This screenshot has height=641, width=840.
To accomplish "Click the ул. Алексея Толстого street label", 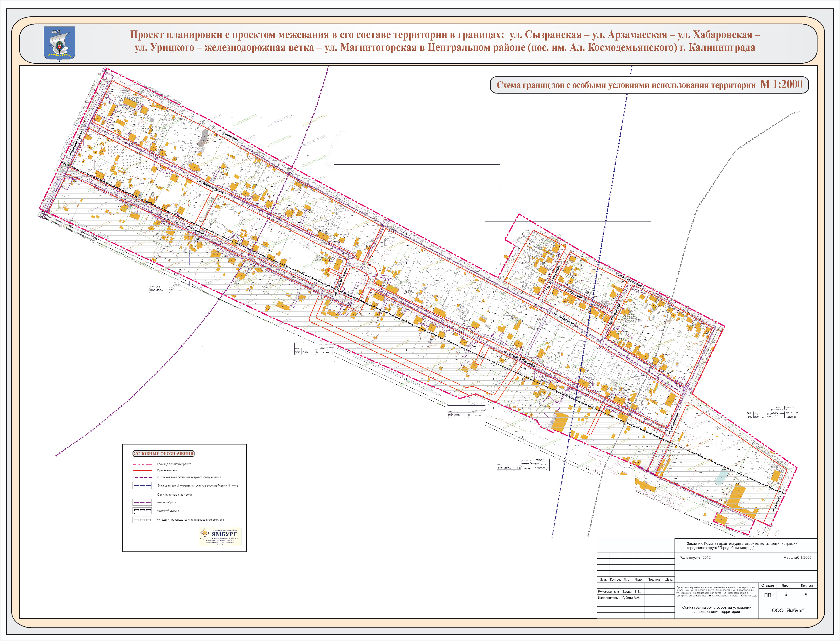I will pos(212,188).
